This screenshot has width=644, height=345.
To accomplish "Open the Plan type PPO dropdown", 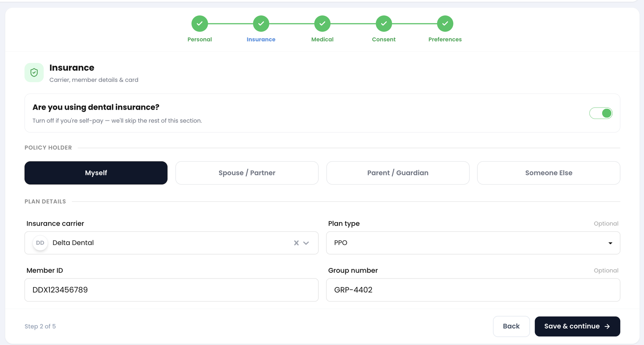I will click(x=473, y=243).
